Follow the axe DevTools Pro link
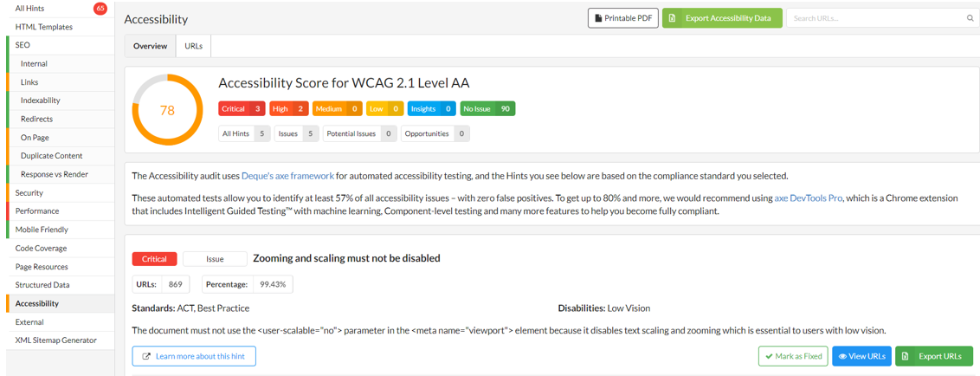 [808, 198]
